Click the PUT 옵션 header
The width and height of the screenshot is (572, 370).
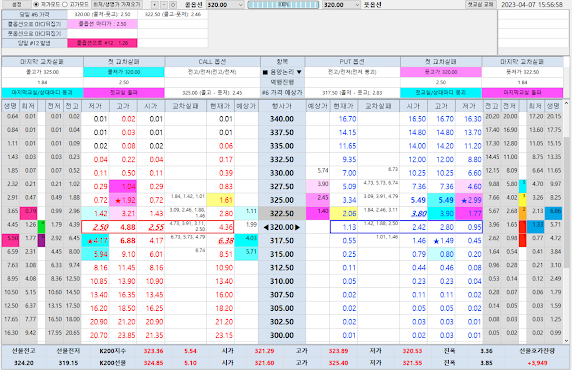[352, 62]
